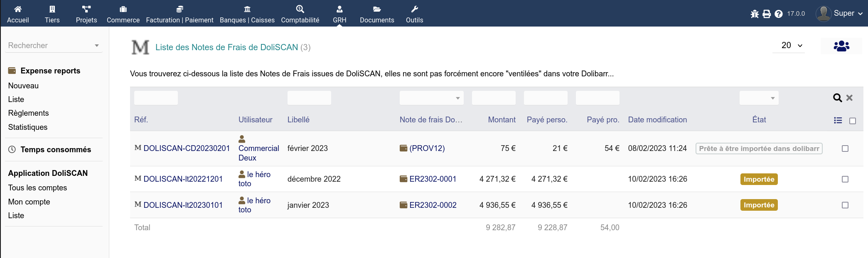Click Mon compte in sidebar

pyautogui.click(x=29, y=202)
